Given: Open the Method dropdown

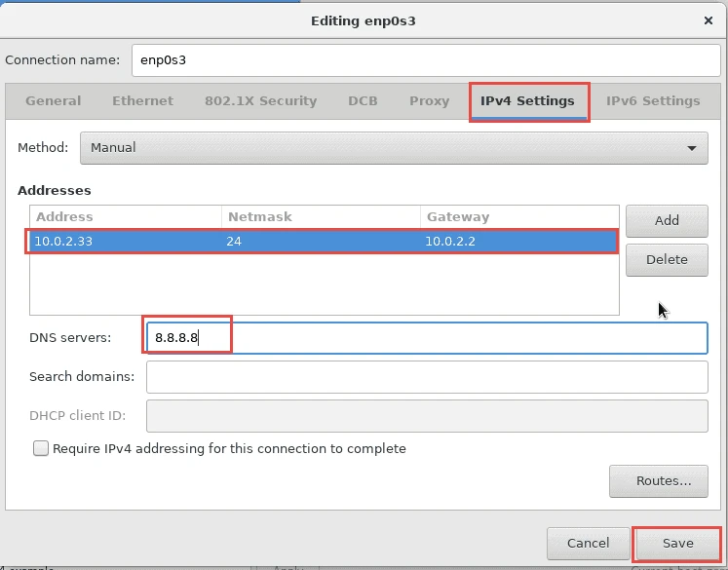Looking at the screenshot, I should (393, 148).
